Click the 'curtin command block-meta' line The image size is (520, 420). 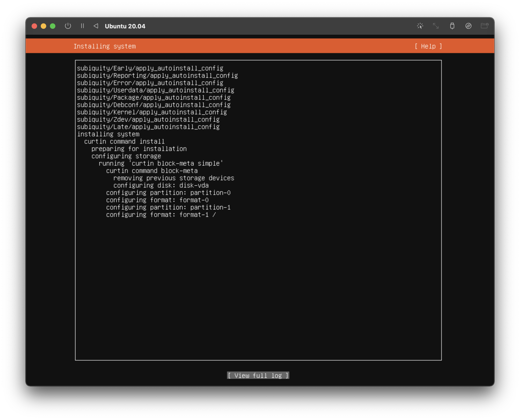pyautogui.click(x=152, y=171)
